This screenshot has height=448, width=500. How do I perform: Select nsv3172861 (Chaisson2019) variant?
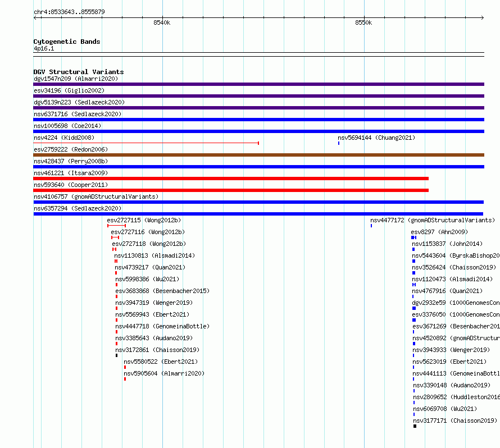[157, 350]
